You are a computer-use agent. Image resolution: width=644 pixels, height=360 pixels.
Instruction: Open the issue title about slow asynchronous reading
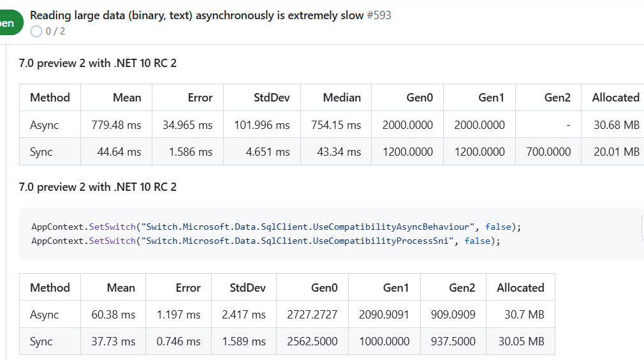(197, 15)
